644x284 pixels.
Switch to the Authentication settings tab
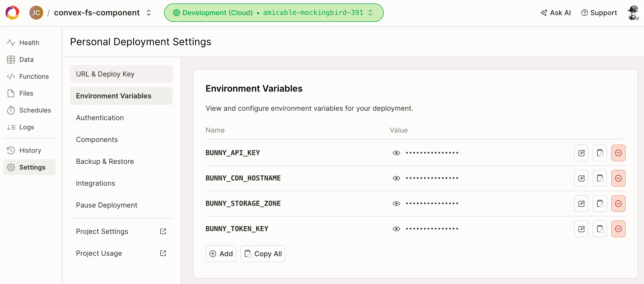[100, 117]
